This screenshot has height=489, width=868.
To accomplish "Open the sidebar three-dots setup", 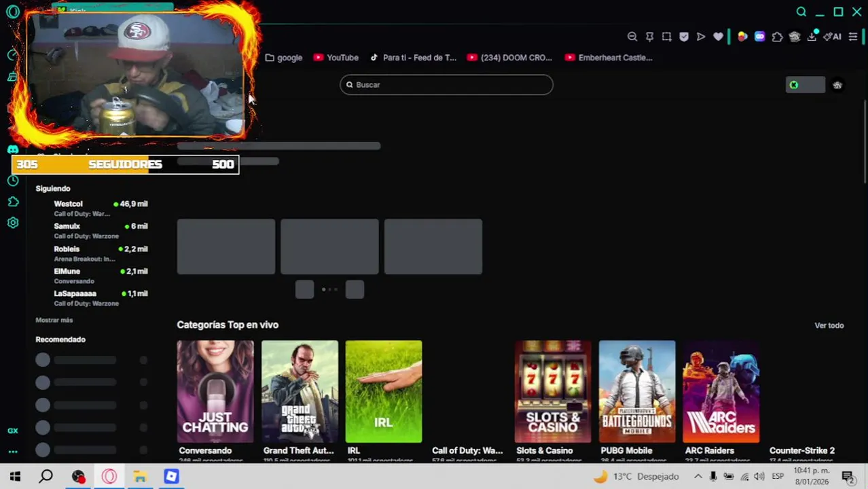I will 12,452.
